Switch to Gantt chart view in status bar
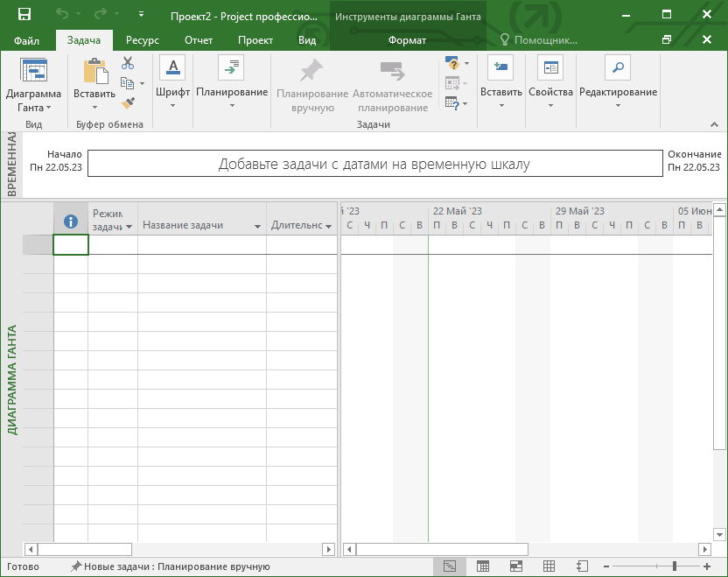728x577 pixels. tap(449, 566)
